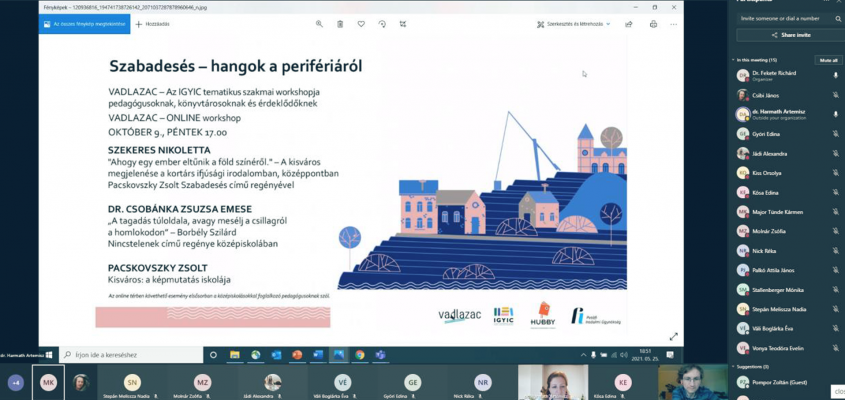Image resolution: width=845 pixels, height=400 pixels.
Task: Open the 'Az összes fénykép megtekintése' tab
Action: 82,23
